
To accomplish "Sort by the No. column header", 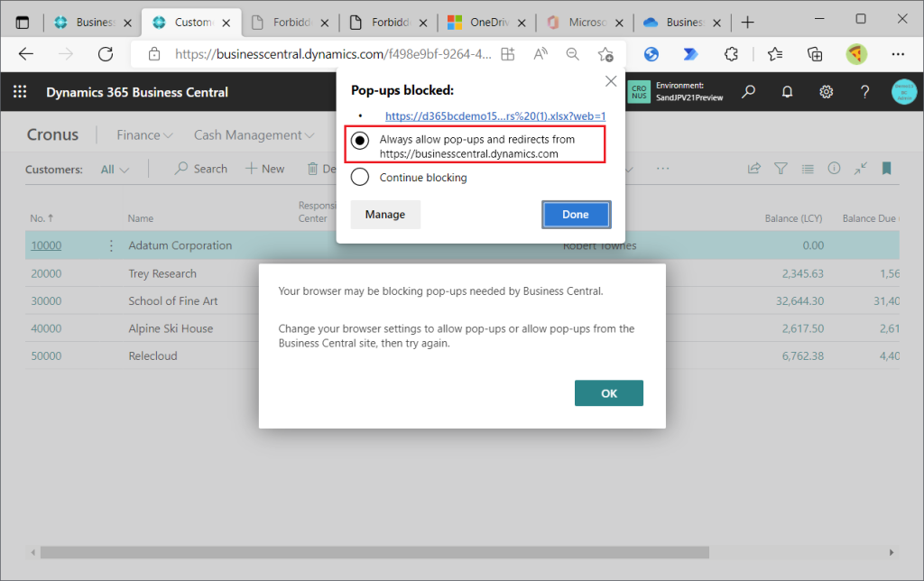I will (x=42, y=218).
